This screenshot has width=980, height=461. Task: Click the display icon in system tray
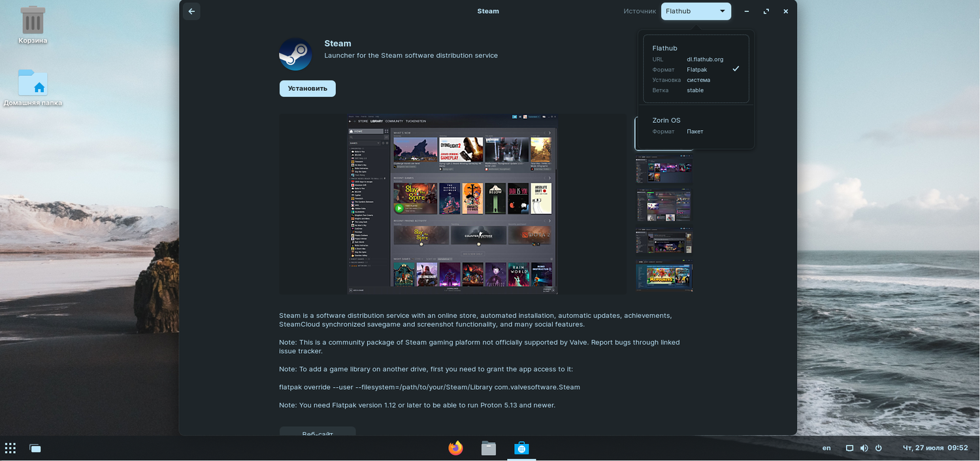pyautogui.click(x=849, y=448)
